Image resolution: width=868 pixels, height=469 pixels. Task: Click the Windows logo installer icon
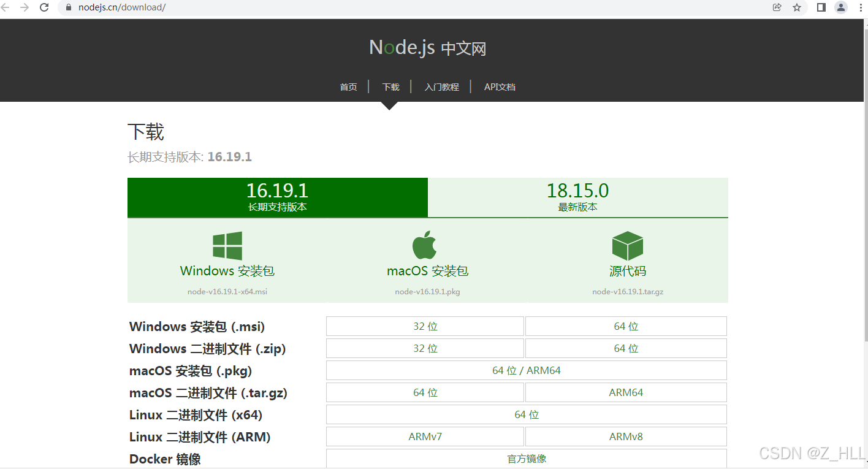click(x=227, y=246)
